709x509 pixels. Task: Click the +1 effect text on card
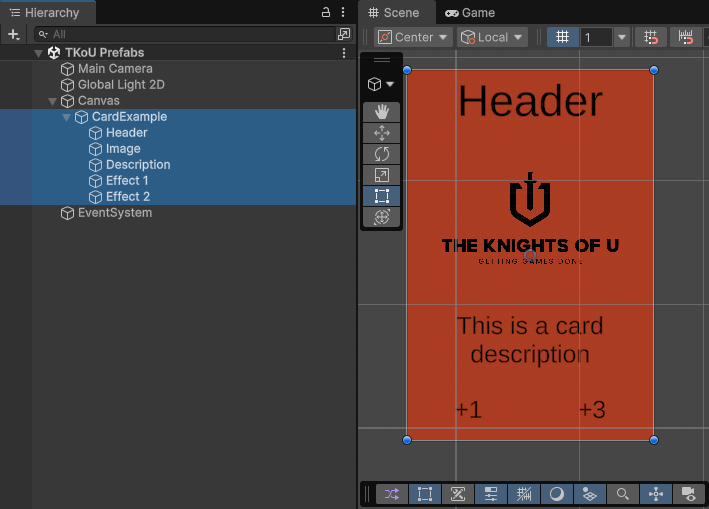tap(469, 410)
